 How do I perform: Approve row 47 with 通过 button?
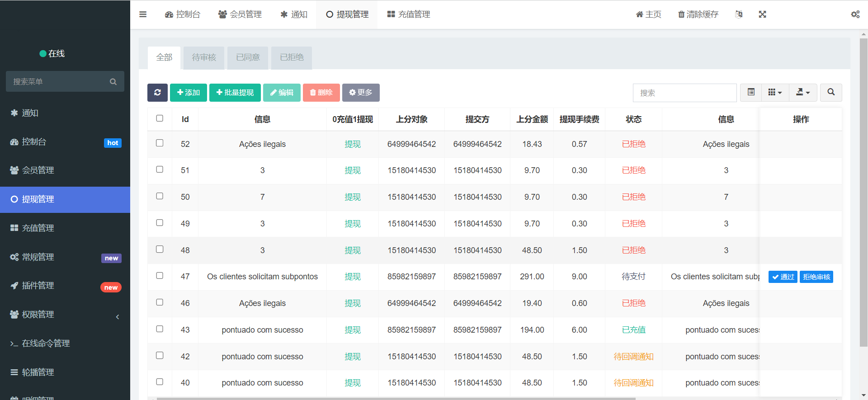(783, 277)
